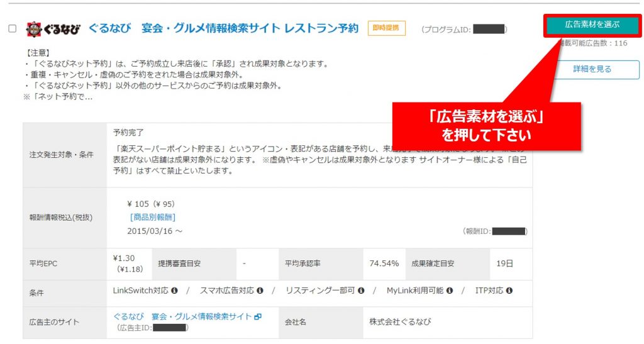Viewport: 644px width, 344px height.
Task: Show info icon next to スマホ広告対応
Action: (x=260, y=291)
